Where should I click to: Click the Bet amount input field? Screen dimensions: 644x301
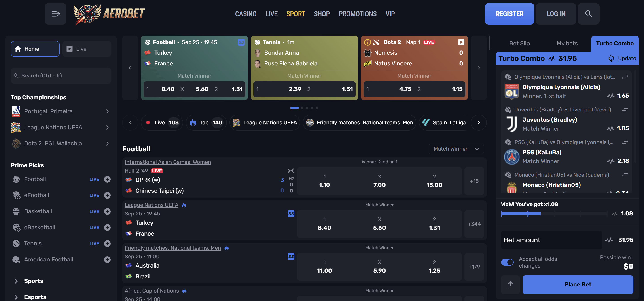[x=551, y=240]
